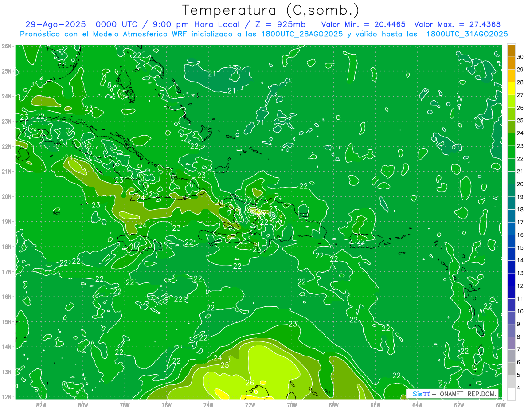Screen dimensions: 532x411
Task: Click the 26N latitude axis label
Action: (x=6, y=46)
